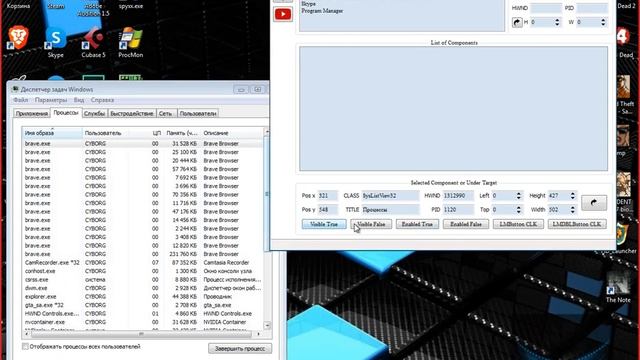Open the Brave browser desktop icon
This screenshot has width=640, height=360.
click(18, 37)
